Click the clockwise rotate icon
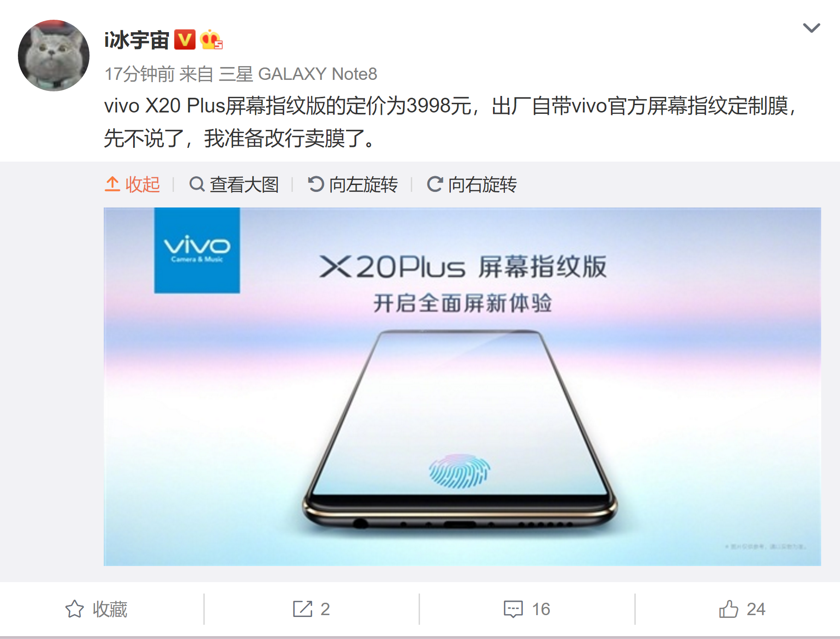The width and height of the screenshot is (840, 639). click(x=435, y=185)
